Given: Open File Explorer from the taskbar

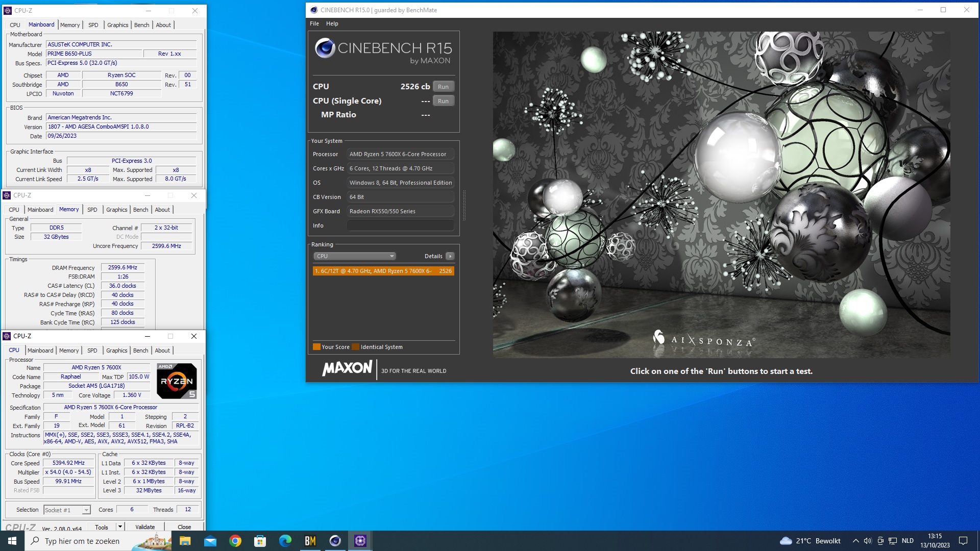Looking at the screenshot, I should 185,541.
